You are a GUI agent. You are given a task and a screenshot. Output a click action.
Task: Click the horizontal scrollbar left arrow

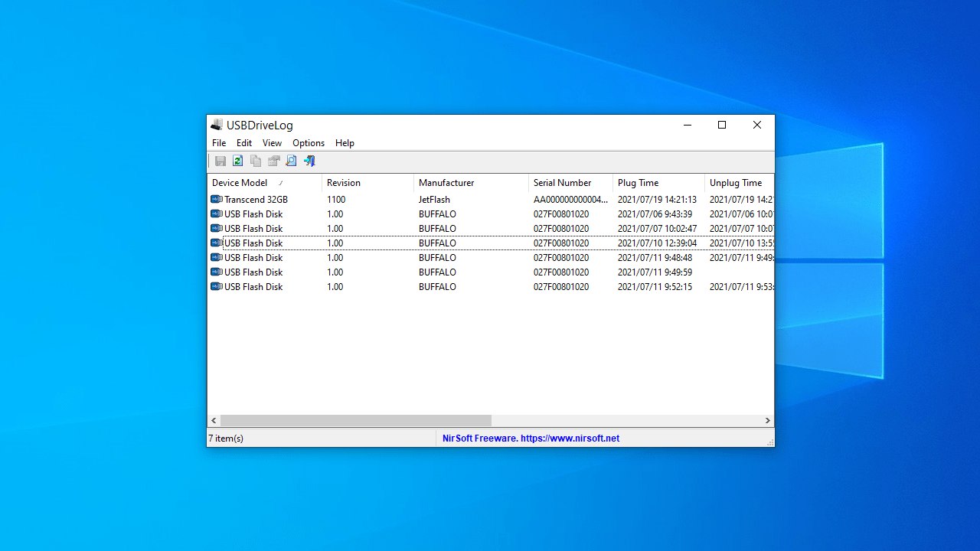point(214,421)
